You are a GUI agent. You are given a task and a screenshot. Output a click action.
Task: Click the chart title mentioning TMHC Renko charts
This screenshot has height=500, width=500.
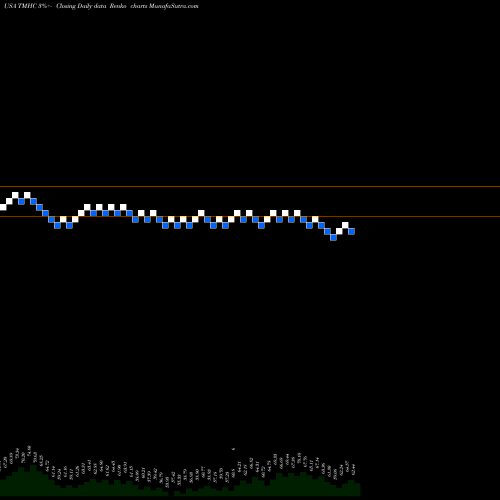(x=101, y=6)
